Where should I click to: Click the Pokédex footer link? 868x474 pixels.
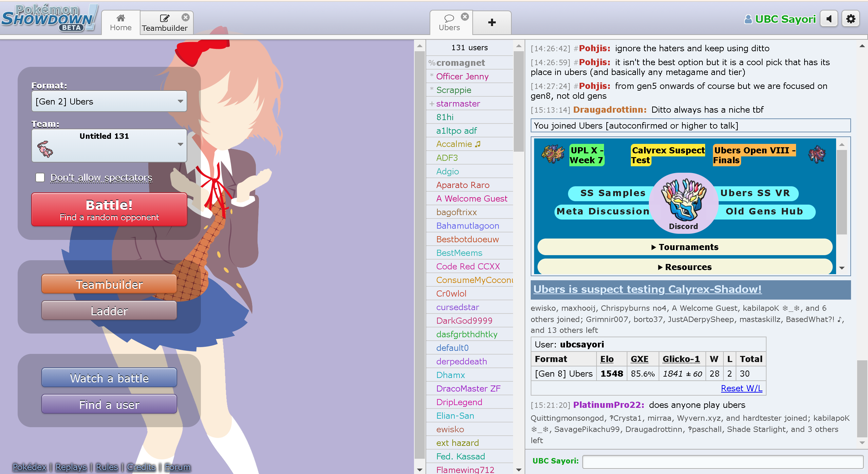(30, 467)
